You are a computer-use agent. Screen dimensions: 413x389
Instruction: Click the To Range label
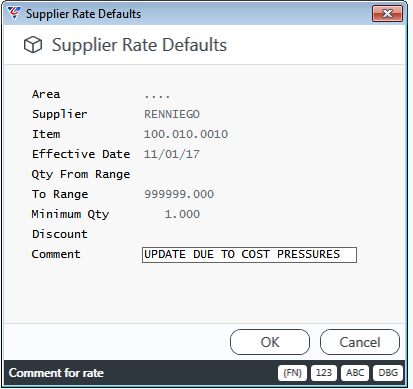coord(60,194)
